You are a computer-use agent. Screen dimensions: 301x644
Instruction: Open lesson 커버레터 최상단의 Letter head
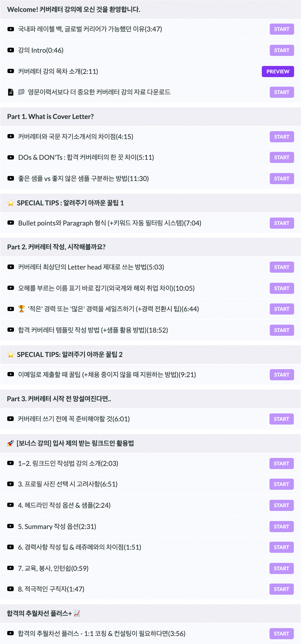click(91, 267)
